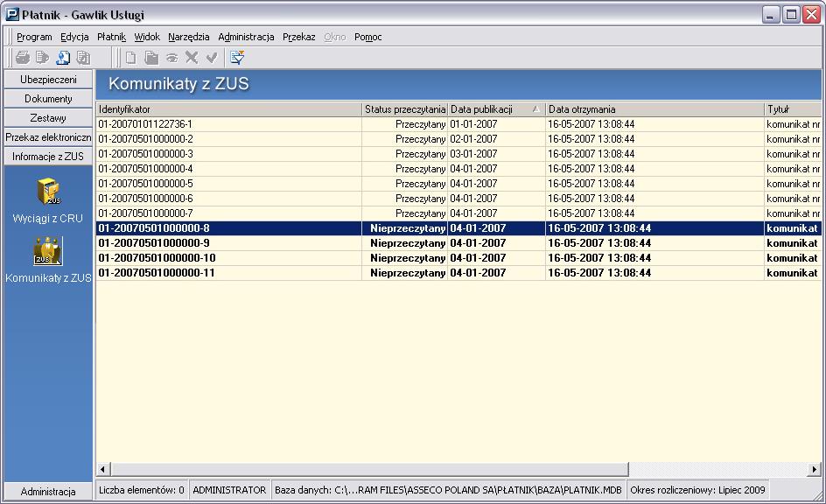Viewport: 826px width, 504px height.
Task: Click the Baza danych path status entry
Action: [x=448, y=490]
